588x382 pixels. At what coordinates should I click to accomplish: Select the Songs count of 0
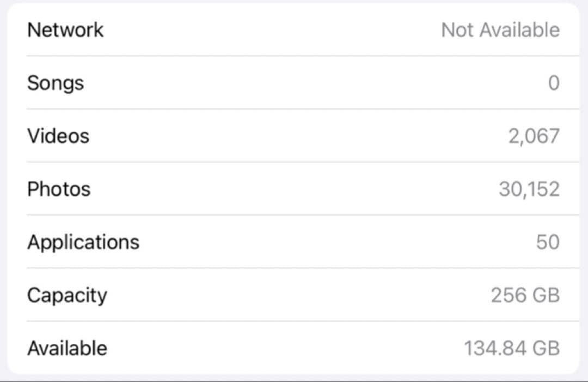(553, 83)
